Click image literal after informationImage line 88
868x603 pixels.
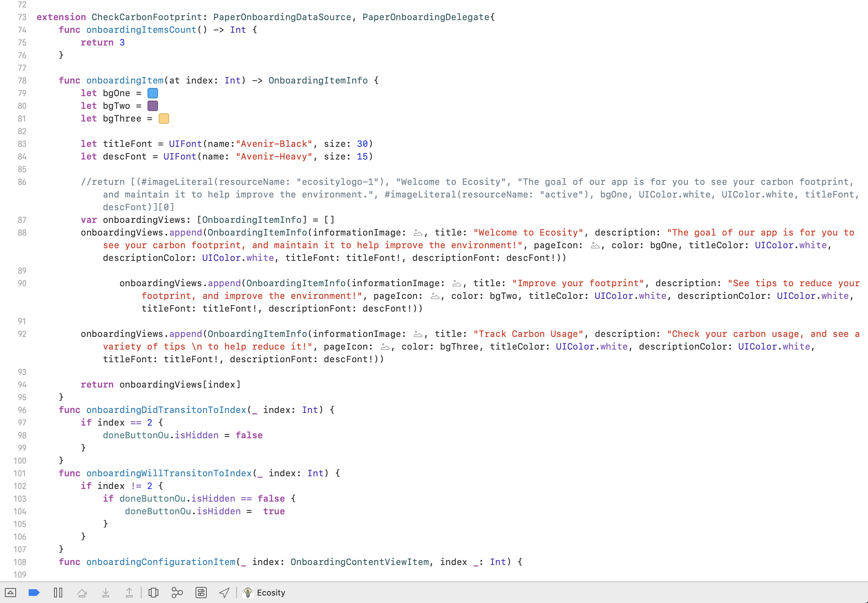point(418,233)
